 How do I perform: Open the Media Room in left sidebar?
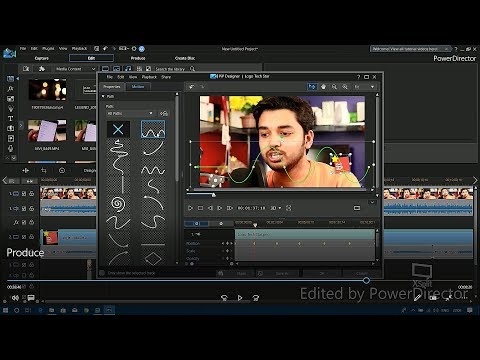point(10,79)
